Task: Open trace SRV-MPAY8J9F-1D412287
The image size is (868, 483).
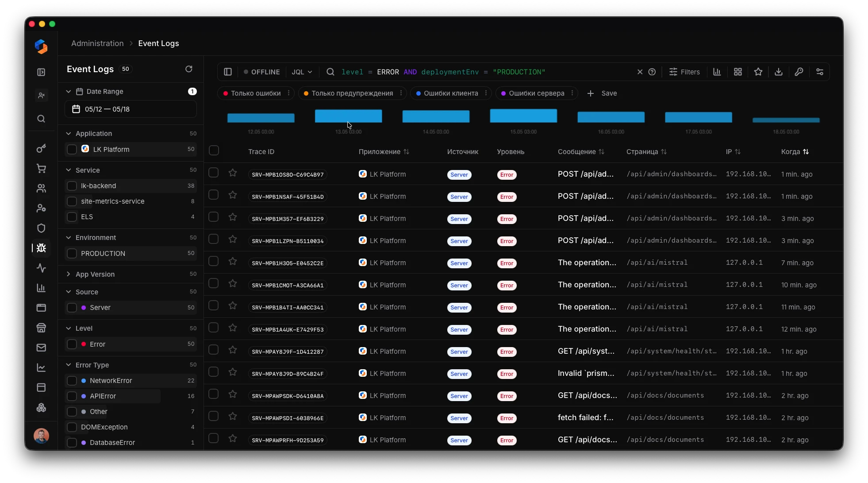Action: click(288, 352)
